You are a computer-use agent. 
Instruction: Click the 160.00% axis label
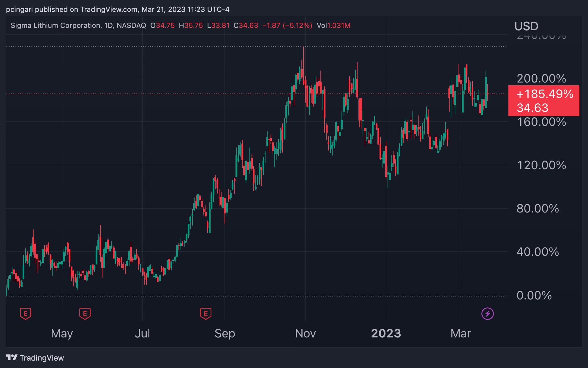point(541,122)
